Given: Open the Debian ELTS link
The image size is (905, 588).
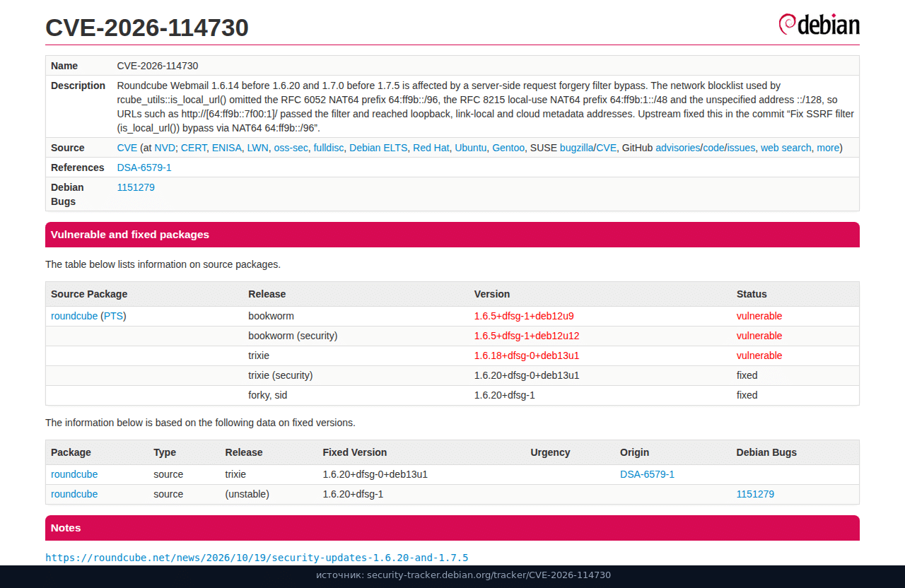Looking at the screenshot, I should [x=378, y=148].
